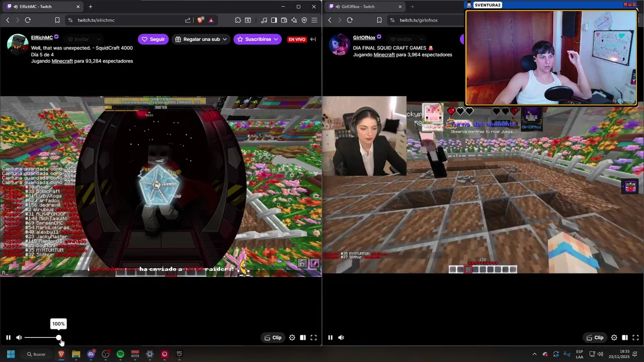
Task: Enter fullscreen on GirlOfNox player
Action: (x=635, y=338)
